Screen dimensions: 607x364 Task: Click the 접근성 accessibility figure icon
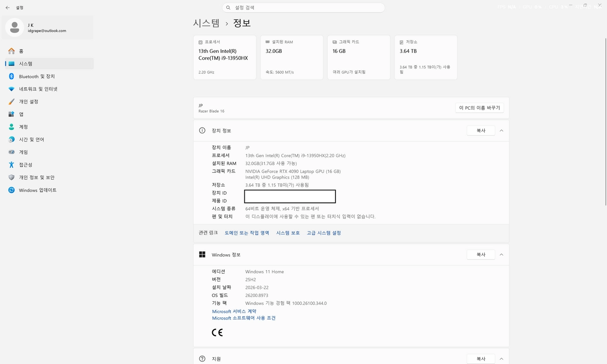[12, 165]
